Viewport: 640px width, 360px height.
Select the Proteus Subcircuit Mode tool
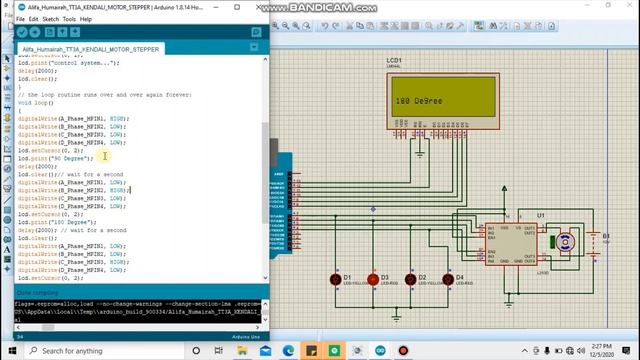click(7, 118)
